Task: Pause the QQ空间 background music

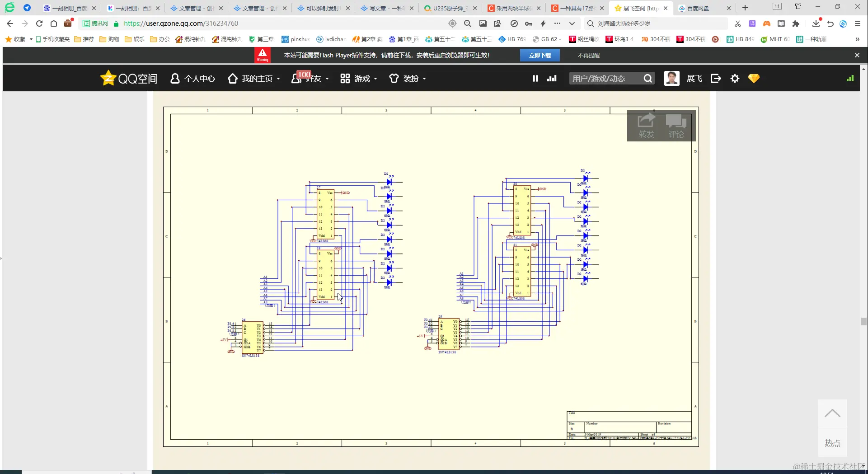Action: click(x=535, y=79)
